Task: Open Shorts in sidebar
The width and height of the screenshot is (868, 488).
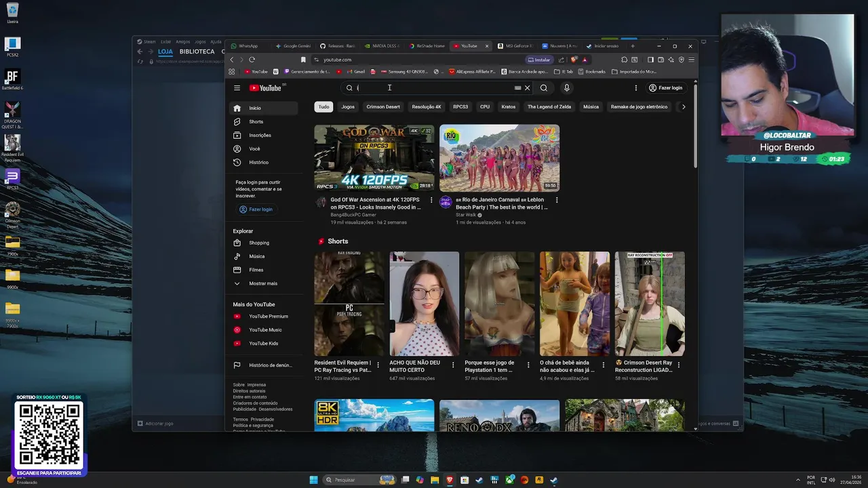Action: (x=263, y=122)
